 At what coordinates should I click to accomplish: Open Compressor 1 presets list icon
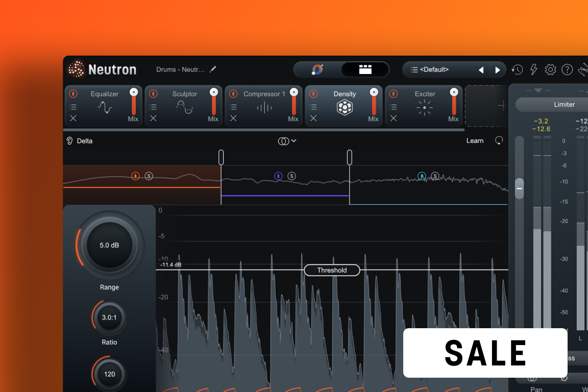coord(233,107)
